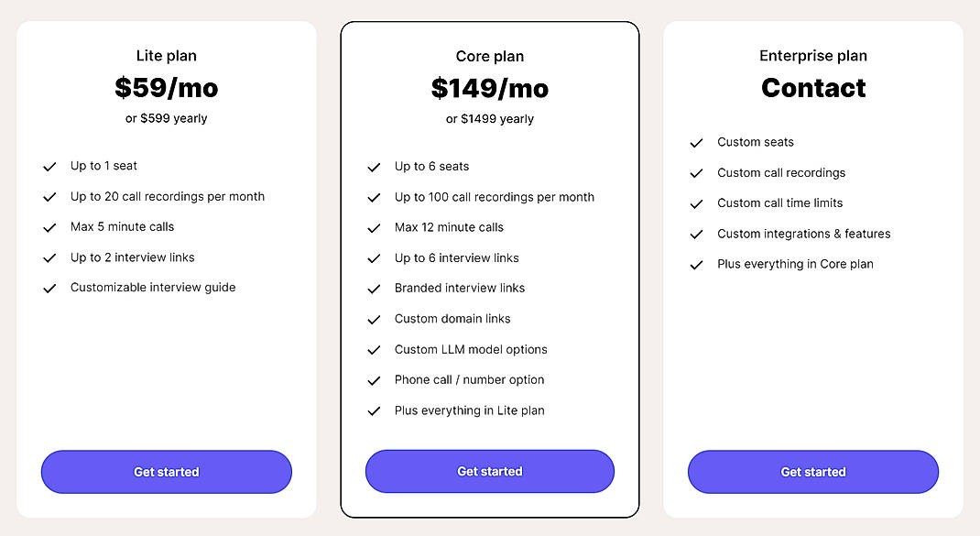This screenshot has width=980, height=536.
Task: Click the checkmark beside Branded interview links
Action: tap(374, 288)
